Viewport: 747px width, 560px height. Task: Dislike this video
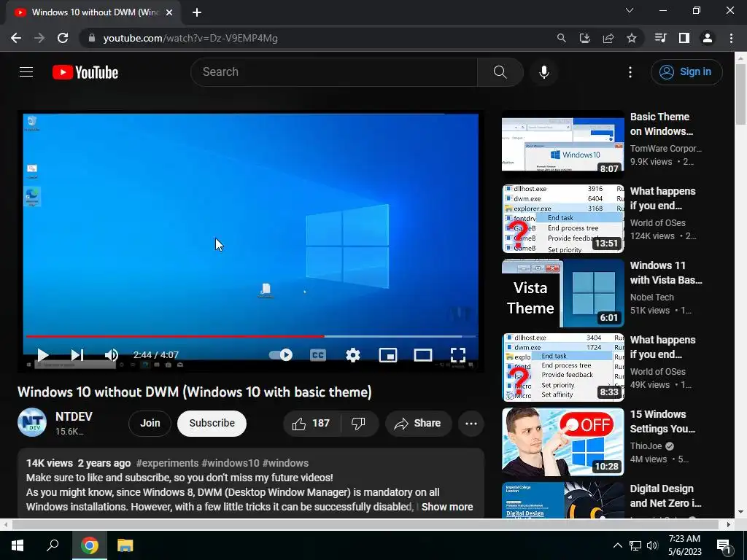(x=358, y=424)
